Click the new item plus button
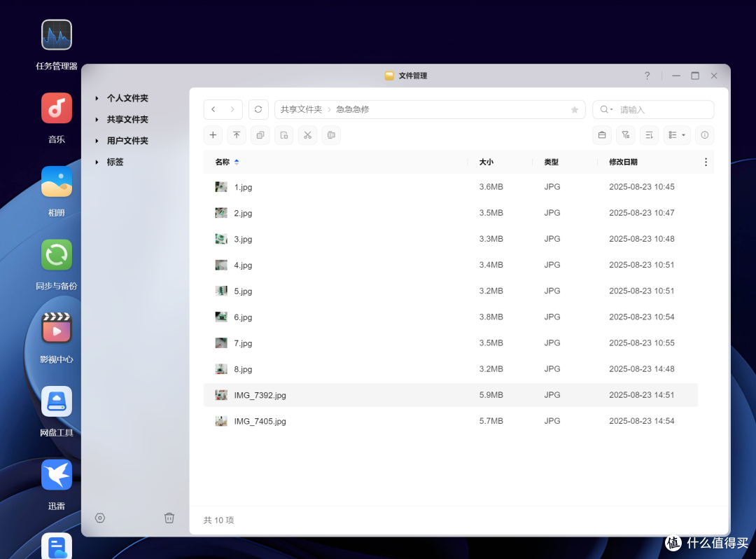The width and height of the screenshot is (756, 559). coord(213,135)
